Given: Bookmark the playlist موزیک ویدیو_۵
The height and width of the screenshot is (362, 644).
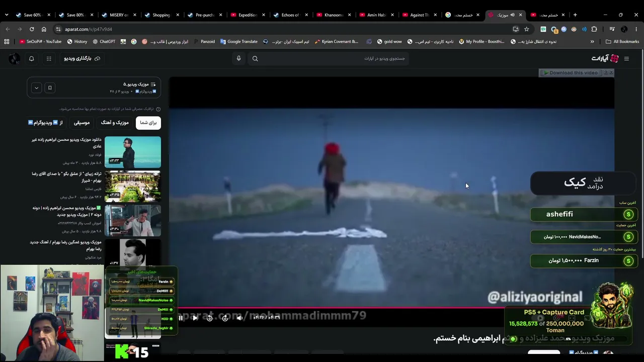Looking at the screenshot, I should 50,88.
